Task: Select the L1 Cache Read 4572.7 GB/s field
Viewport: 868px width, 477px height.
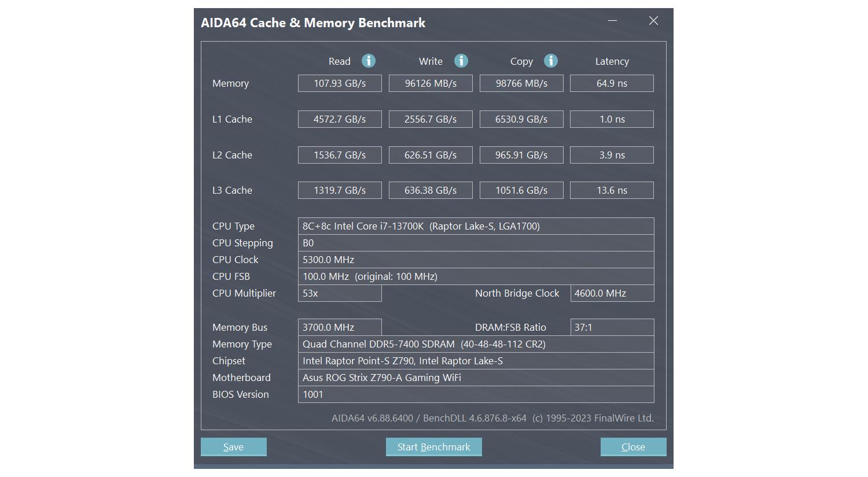Action: [340, 119]
